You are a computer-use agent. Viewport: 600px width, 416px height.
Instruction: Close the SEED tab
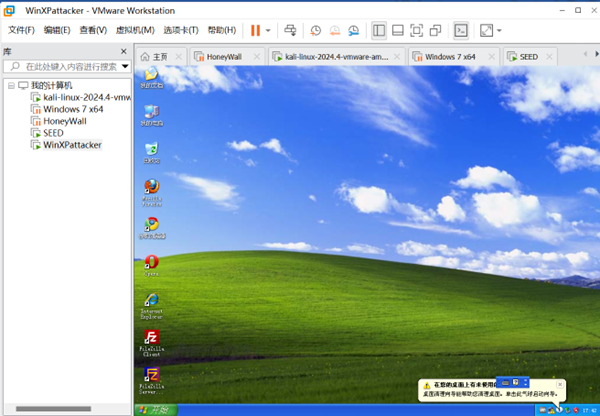[549, 57]
